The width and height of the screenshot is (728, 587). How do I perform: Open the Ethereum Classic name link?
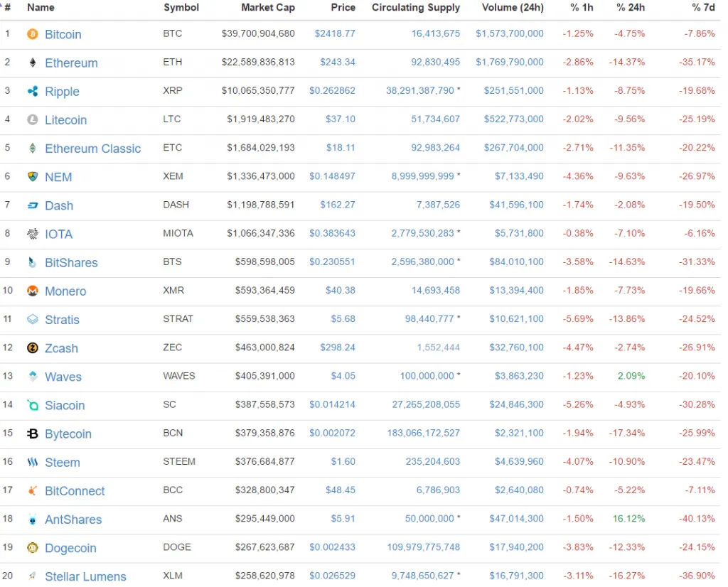tap(93, 149)
